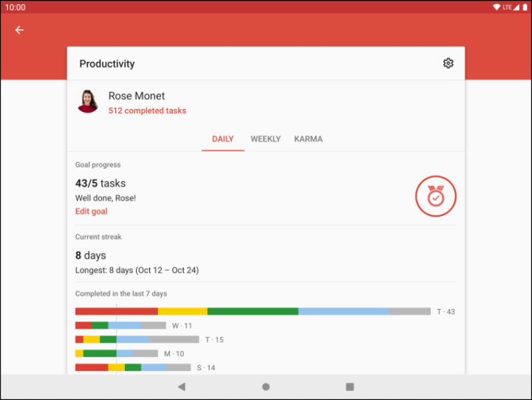Tap the 10:00 clock in status bar
The image size is (532, 400).
tap(15, 7)
